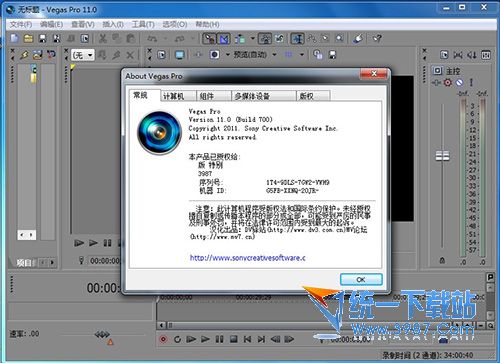Redo the action with the Redo arrow

[180, 39]
